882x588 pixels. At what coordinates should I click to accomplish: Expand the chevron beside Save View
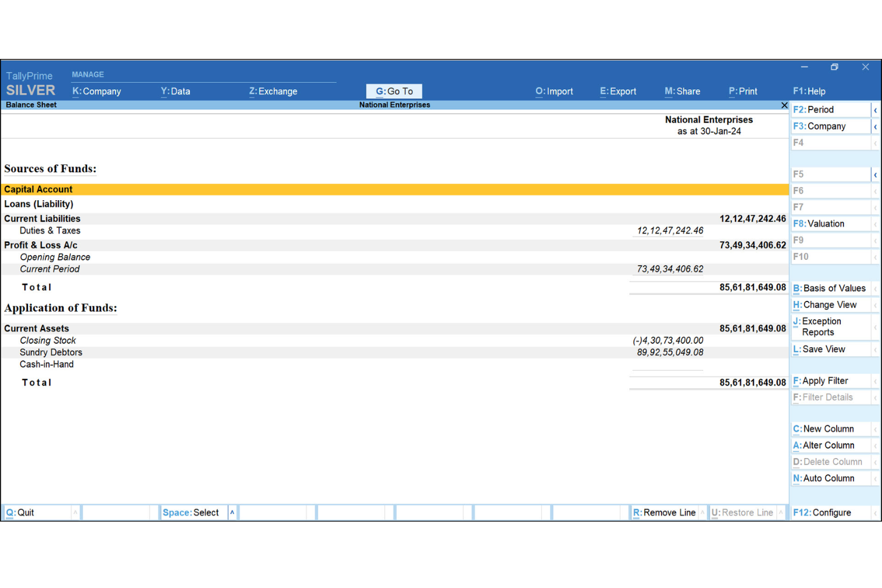pyautogui.click(x=875, y=349)
